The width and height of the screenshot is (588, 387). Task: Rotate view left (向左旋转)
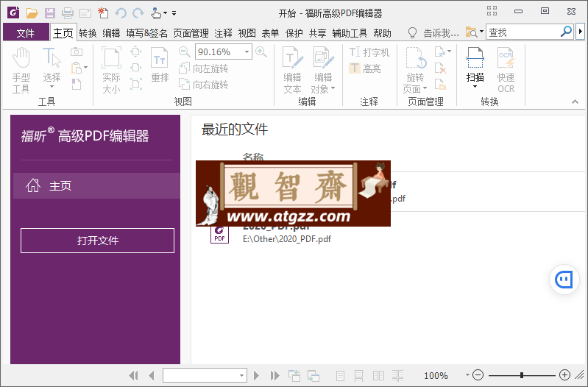coord(204,68)
